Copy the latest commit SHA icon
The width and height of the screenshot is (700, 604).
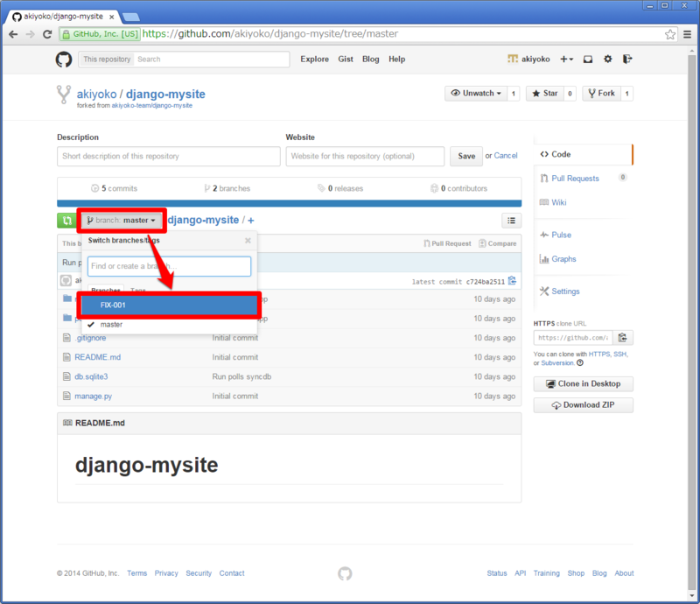512,281
